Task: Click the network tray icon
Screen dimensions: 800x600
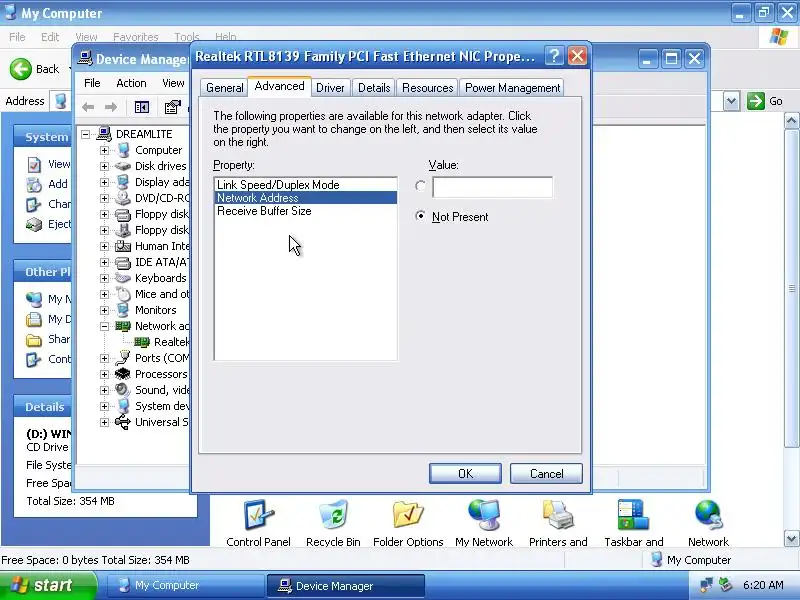Action: click(706, 585)
